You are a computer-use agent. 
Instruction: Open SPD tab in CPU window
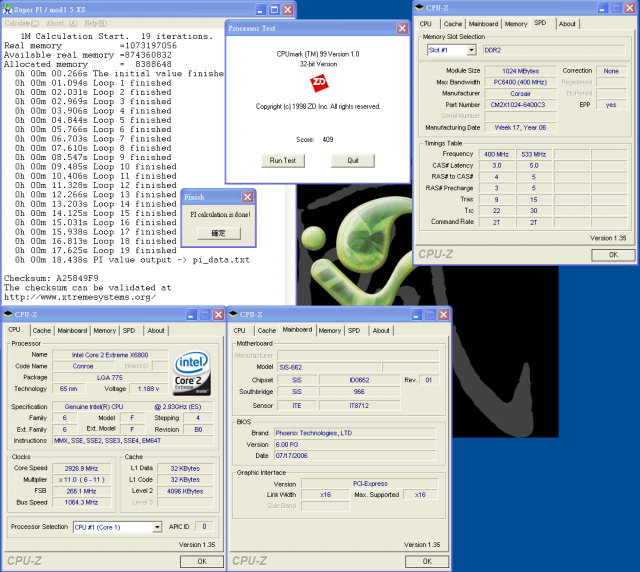click(129, 330)
